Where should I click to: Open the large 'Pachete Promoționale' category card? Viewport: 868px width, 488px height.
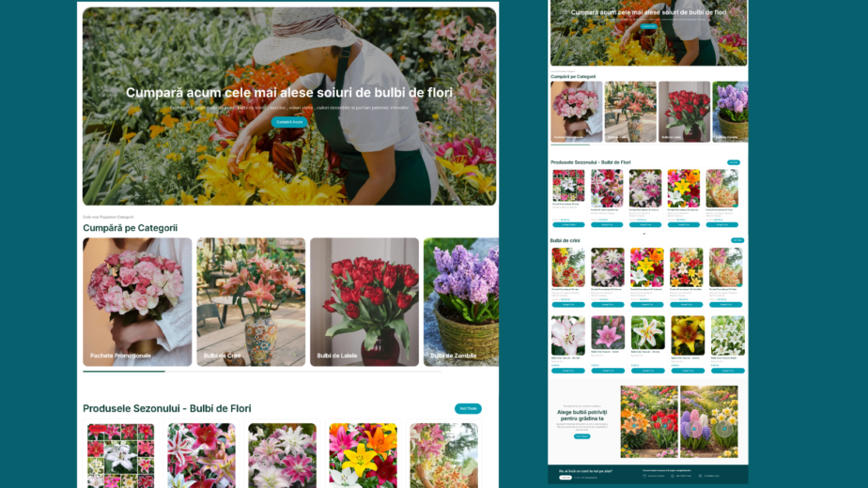pos(137,302)
